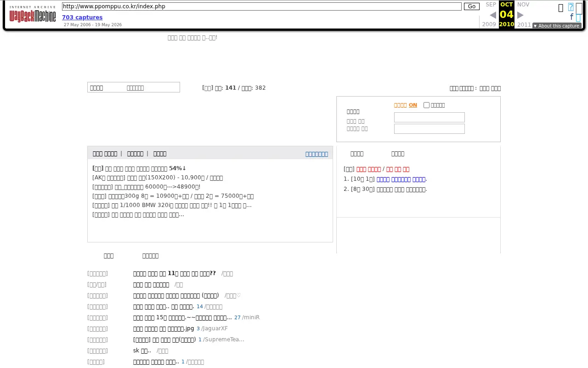Jump to the NOV month capture

(523, 5)
